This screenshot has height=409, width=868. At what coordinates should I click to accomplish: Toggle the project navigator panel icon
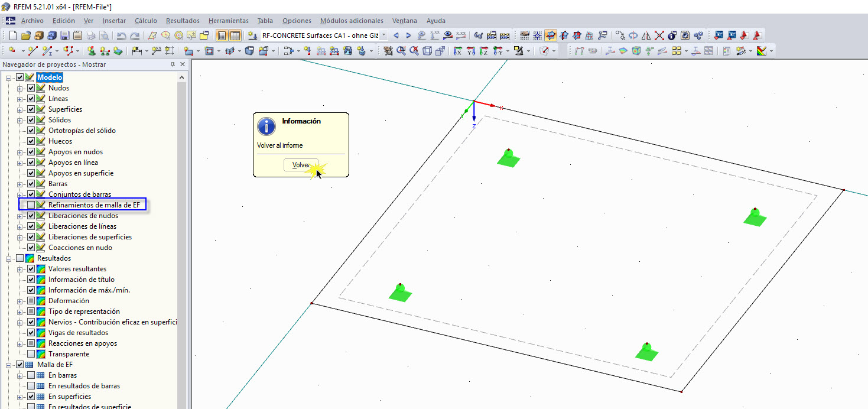222,35
